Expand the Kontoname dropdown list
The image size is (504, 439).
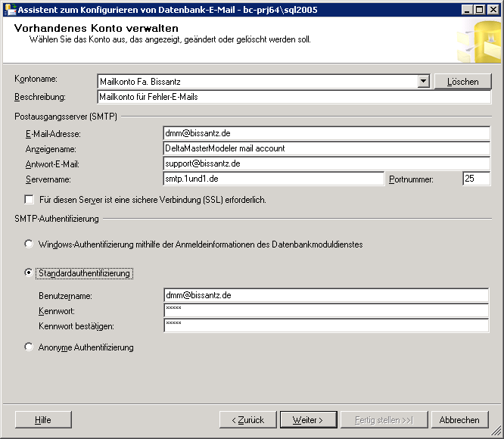[424, 81]
